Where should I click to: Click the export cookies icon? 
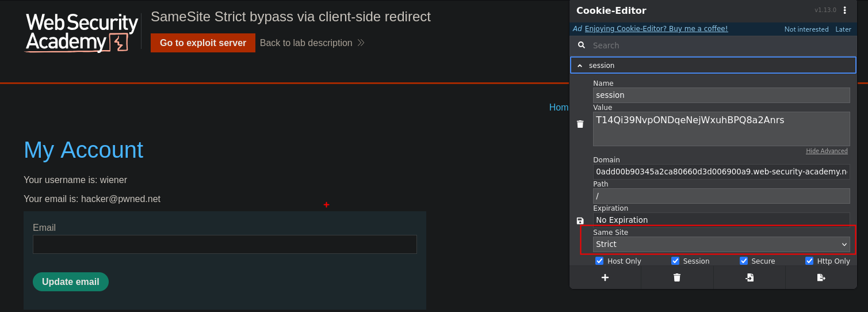pos(821,277)
